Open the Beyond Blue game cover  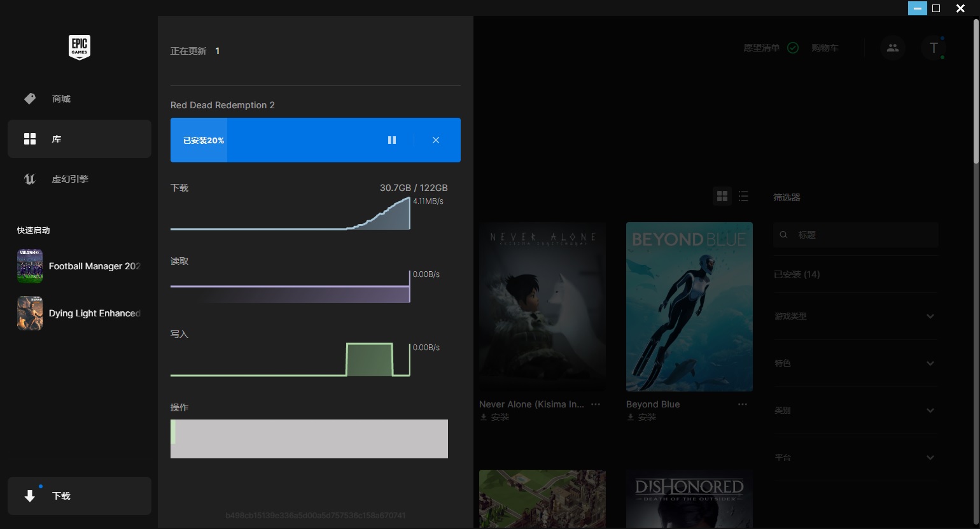689,307
